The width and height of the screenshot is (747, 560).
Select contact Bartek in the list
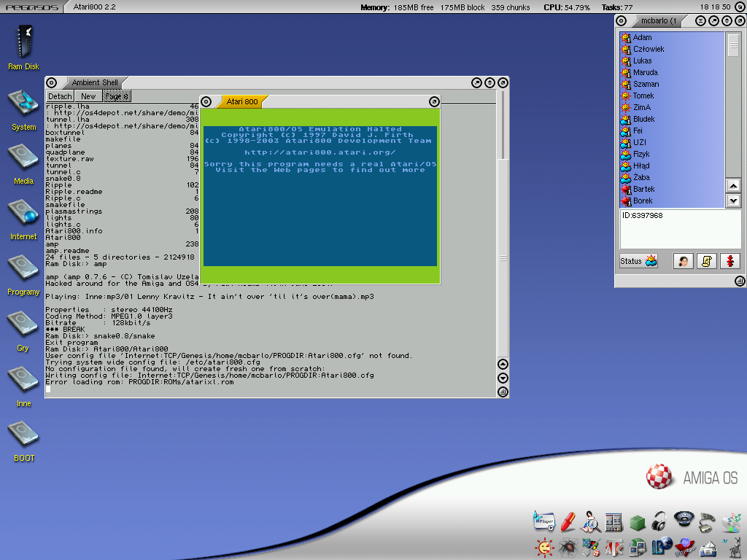pos(672,189)
